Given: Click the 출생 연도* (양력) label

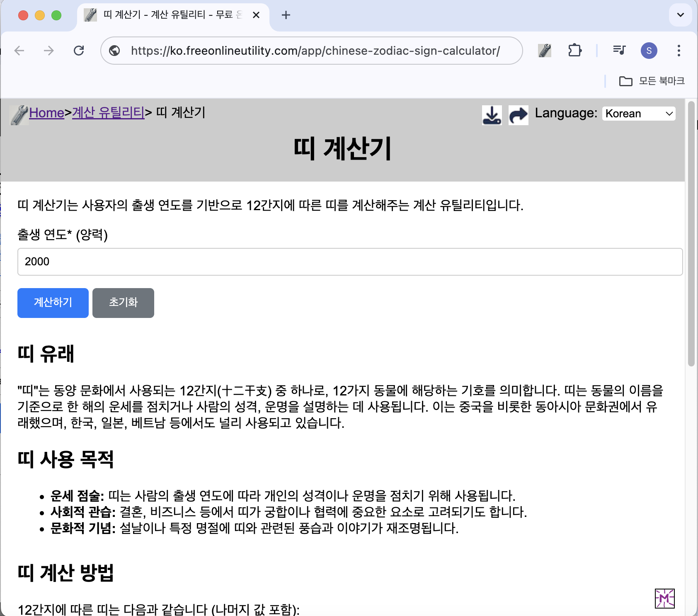Looking at the screenshot, I should pyautogui.click(x=63, y=235).
